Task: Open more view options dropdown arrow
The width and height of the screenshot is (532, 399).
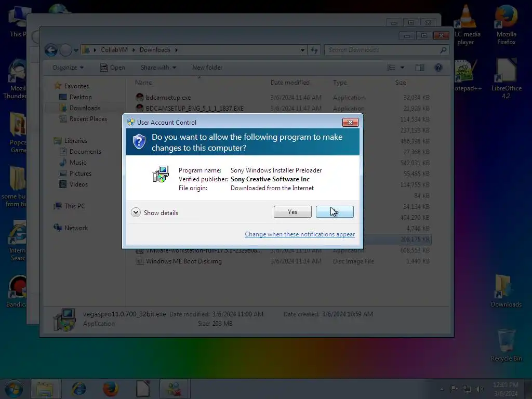Action: (x=403, y=68)
